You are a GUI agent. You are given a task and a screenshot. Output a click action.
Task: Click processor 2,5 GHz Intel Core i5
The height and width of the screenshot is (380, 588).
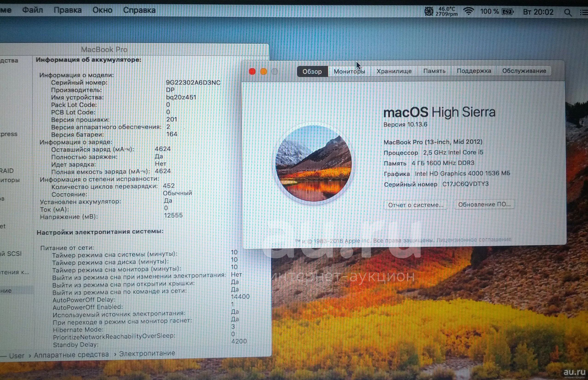453,152
